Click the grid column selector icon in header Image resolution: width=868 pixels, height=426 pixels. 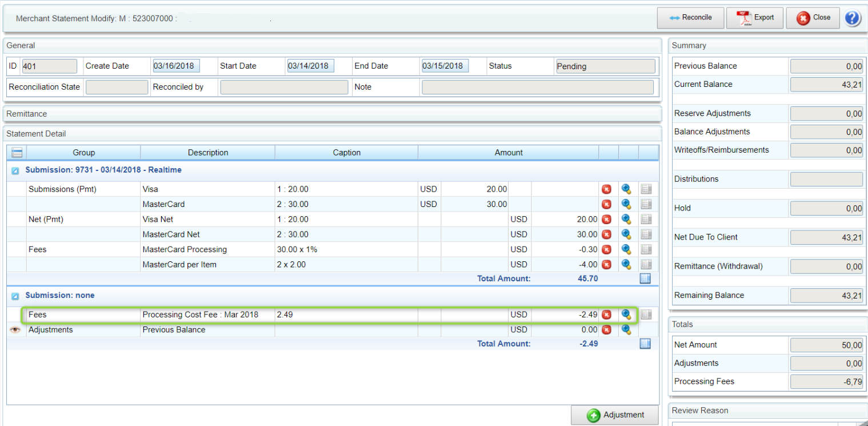[17, 153]
